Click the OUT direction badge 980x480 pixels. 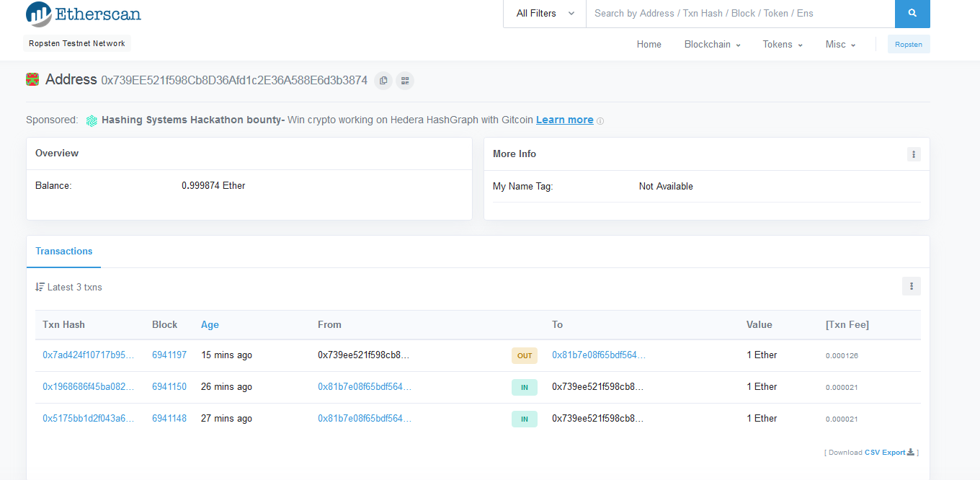coord(525,355)
